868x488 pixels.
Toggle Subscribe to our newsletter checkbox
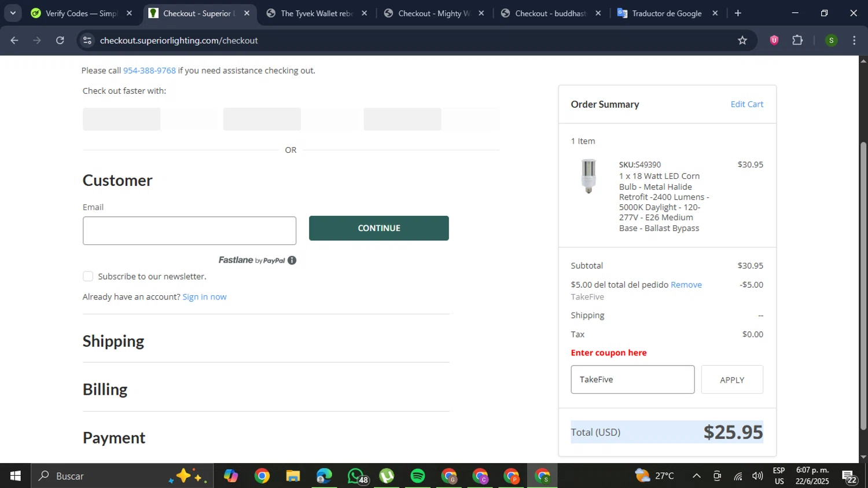(88, 276)
